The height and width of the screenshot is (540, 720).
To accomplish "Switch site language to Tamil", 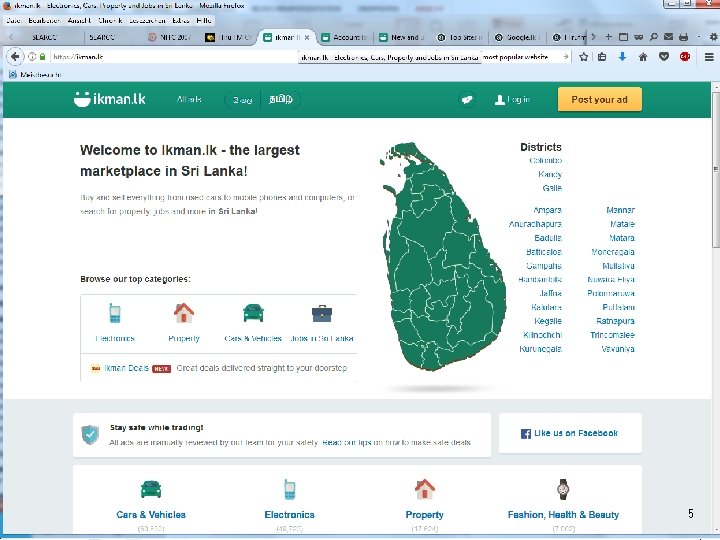I will tap(281, 100).
